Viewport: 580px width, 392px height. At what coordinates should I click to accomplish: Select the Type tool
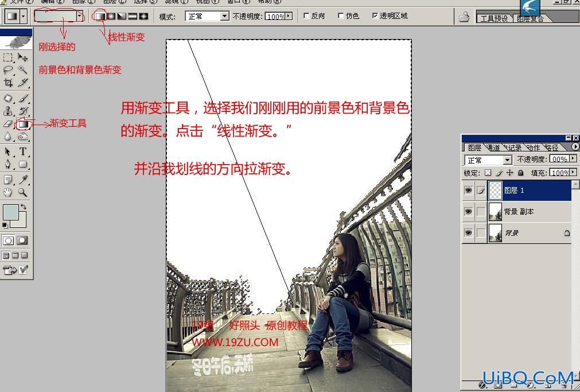coord(22,152)
